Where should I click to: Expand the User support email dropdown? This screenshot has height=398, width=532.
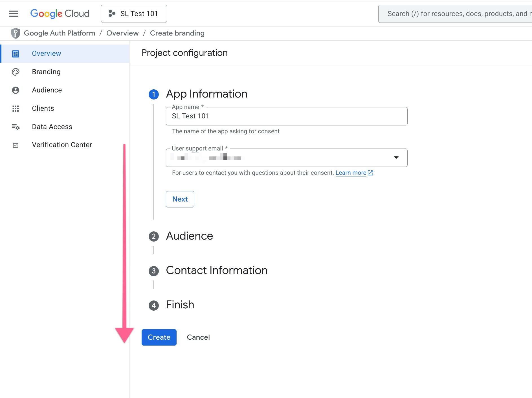point(396,158)
